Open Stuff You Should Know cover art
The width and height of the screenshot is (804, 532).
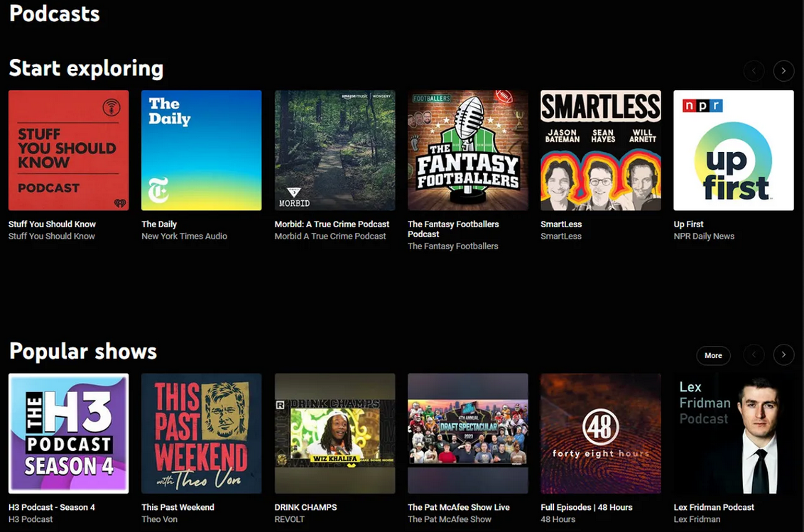[69, 151]
